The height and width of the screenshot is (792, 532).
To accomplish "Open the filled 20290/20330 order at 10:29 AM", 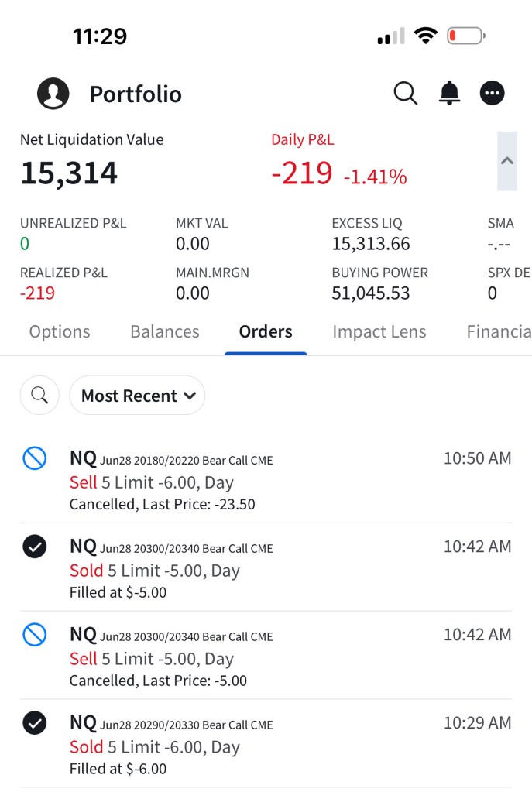I will pos(256,746).
